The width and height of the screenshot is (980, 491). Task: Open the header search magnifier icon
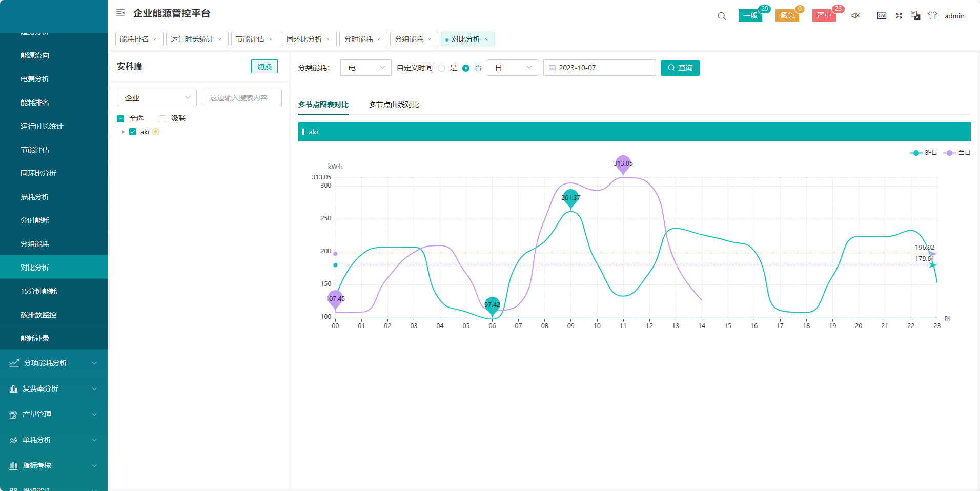(x=722, y=16)
